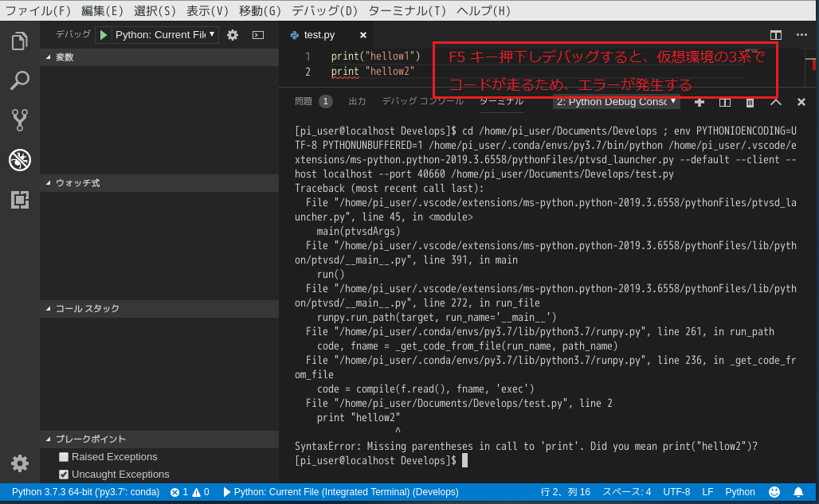Screen dimensions: 819x504
Task: Open the 選択(S) menu
Action: 155,10
